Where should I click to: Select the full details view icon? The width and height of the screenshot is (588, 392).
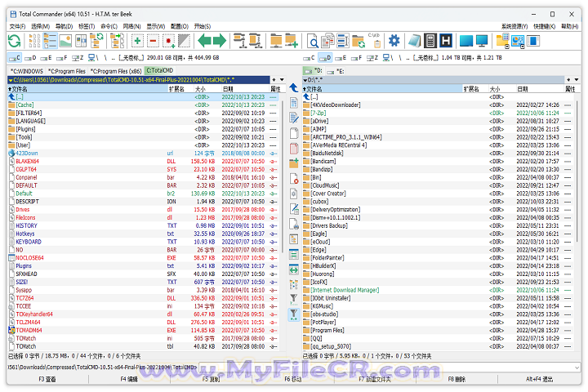point(50,41)
